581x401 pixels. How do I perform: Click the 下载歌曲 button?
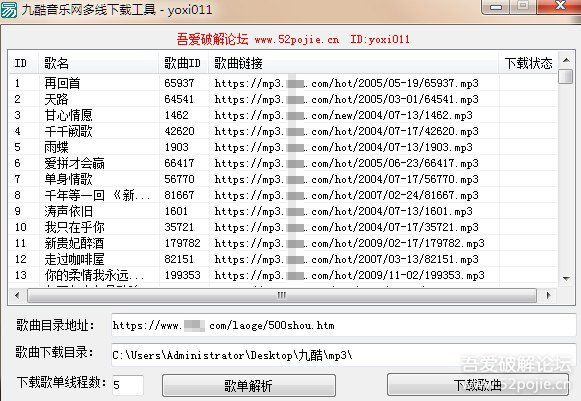(x=478, y=385)
